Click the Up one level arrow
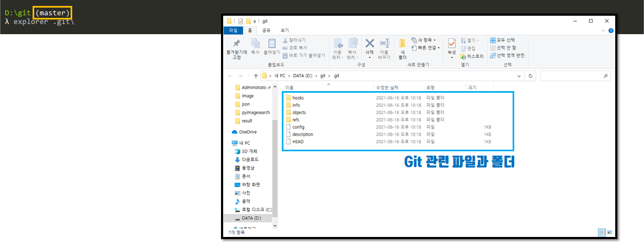 click(256, 76)
